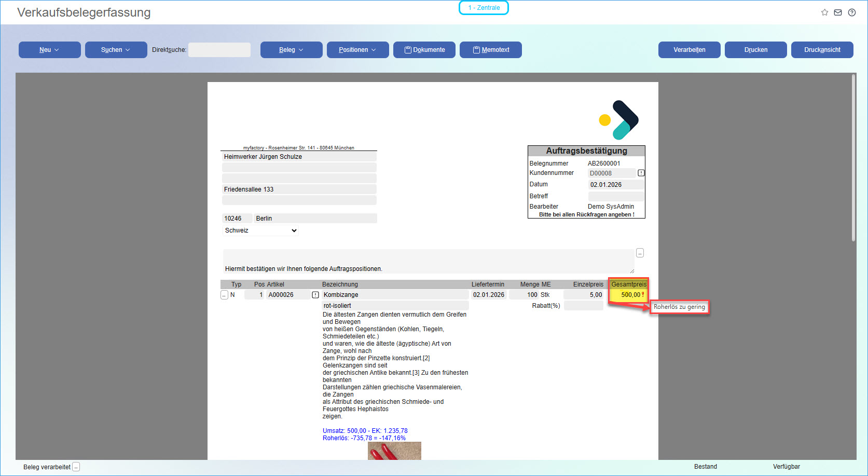Expand the Positionen dropdown

pos(358,50)
